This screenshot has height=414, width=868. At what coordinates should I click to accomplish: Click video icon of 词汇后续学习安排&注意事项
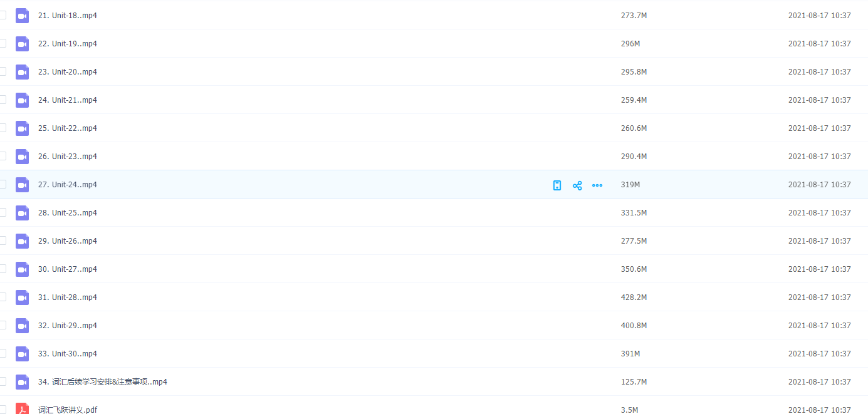(x=23, y=382)
